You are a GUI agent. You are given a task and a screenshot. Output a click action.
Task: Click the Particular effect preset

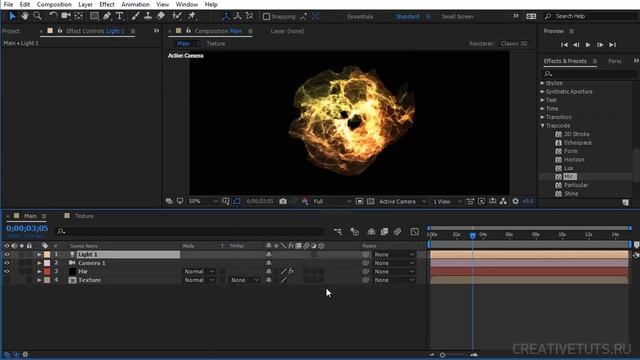click(x=576, y=185)
